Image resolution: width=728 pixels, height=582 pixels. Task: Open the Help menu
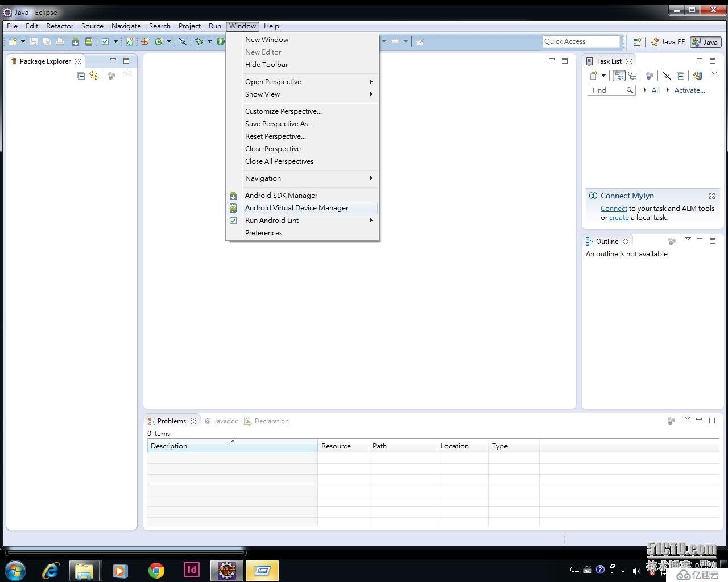(271, 26)
